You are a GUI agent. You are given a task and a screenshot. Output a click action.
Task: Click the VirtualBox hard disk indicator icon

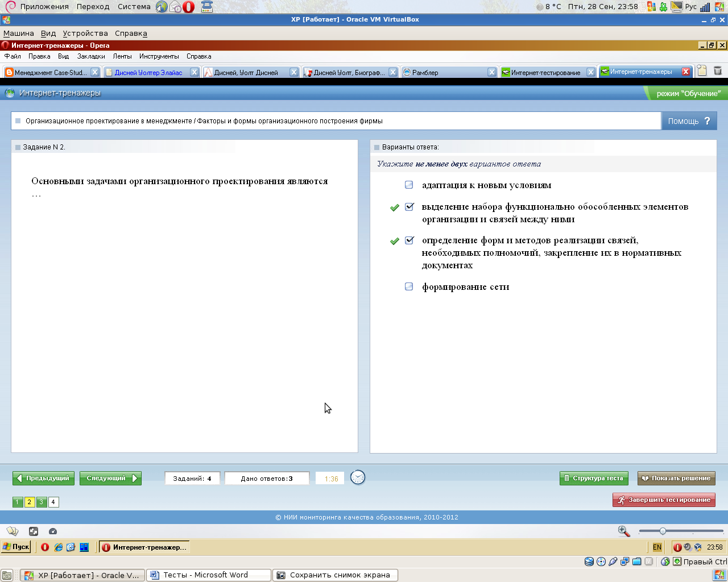[589, 562]
